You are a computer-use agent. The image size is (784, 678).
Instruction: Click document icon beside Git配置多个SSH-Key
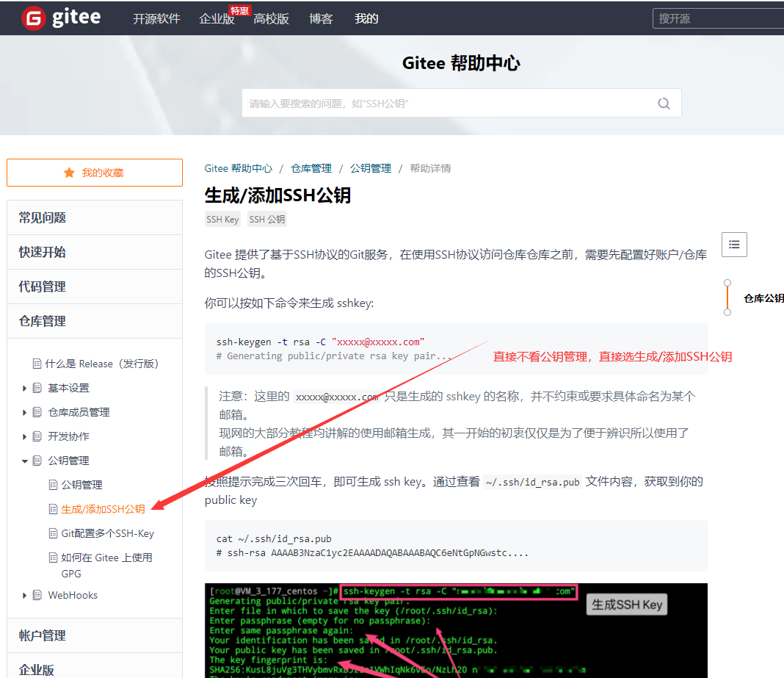[x=53, y=533]
